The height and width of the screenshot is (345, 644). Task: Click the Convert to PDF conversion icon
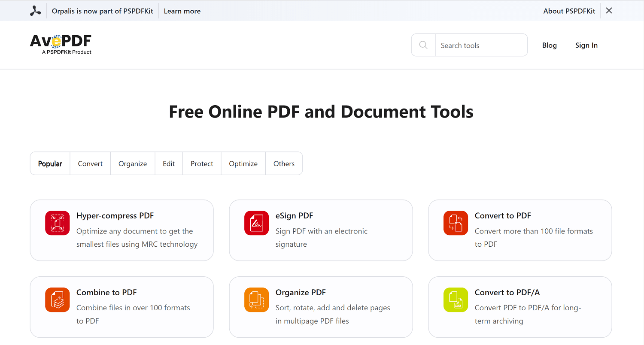(x=456, y=223)
